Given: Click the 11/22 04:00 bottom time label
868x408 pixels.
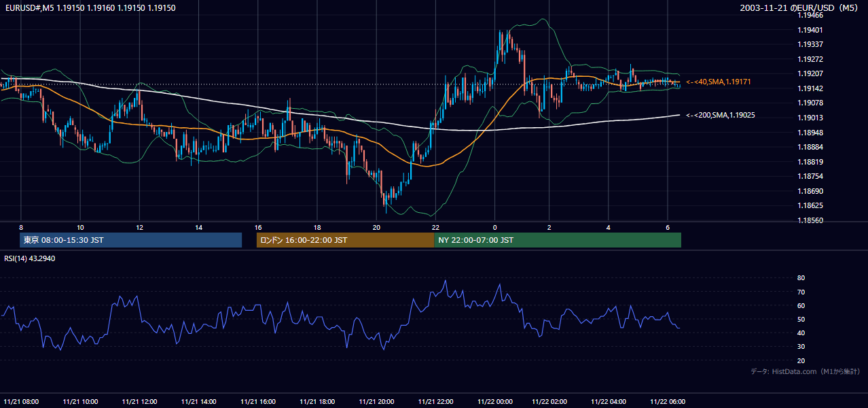Looking at the screenshot, I should point(608,402).
